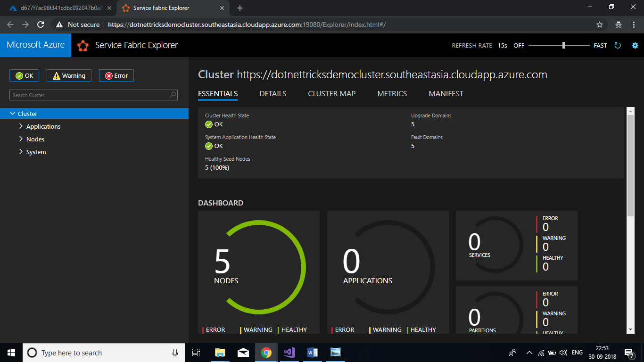
Task: Open Visual Studio from the taskbar
Action: pyautogui.click(x=289, y=353)
